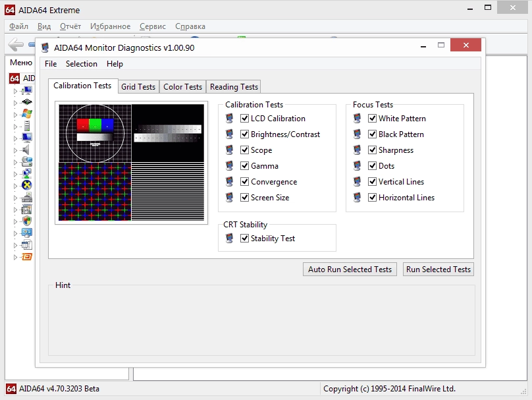Click the AIDA64 root node icon in the tree

[14, 78]
